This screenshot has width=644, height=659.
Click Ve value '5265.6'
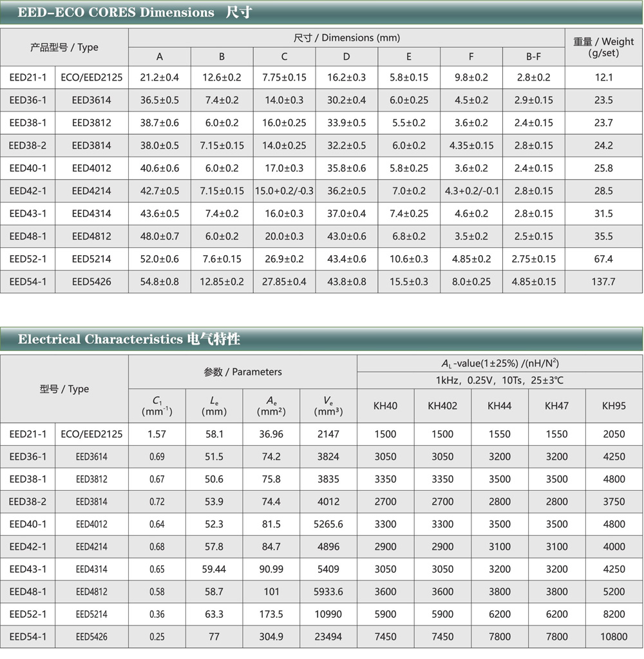point(328,524)
